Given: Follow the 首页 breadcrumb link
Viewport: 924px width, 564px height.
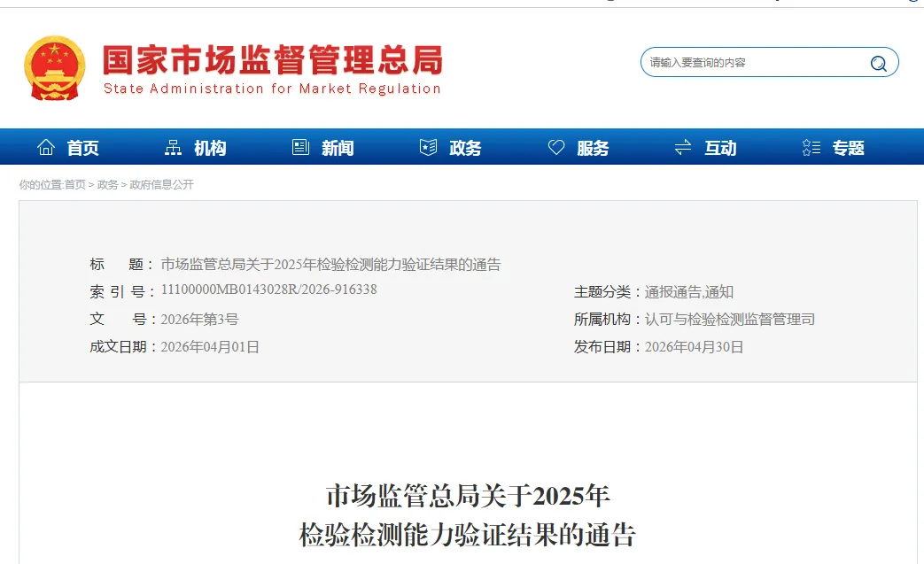Looking at the screenshot, I should point(74,185).
